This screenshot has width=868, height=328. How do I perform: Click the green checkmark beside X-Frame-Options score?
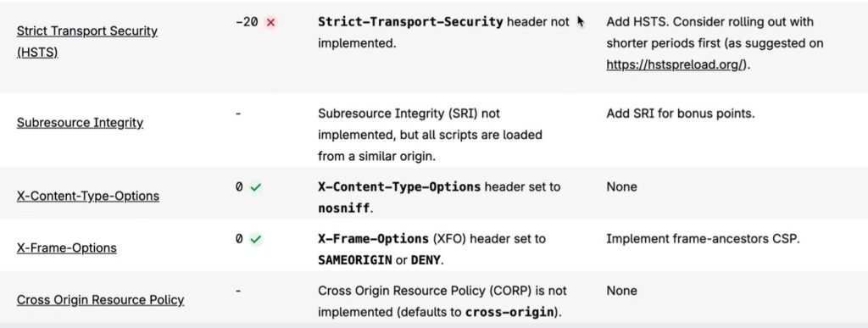pyautogui.click(x=255, y=240)
